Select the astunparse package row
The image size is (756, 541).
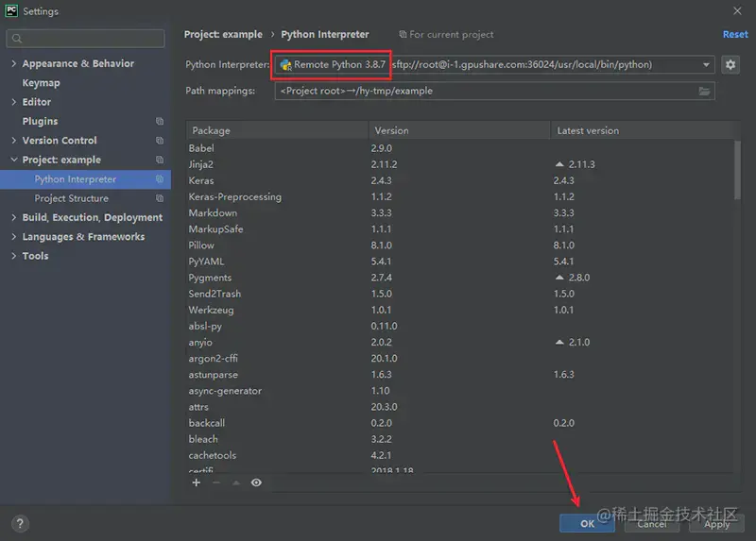[x=460, y=374]
